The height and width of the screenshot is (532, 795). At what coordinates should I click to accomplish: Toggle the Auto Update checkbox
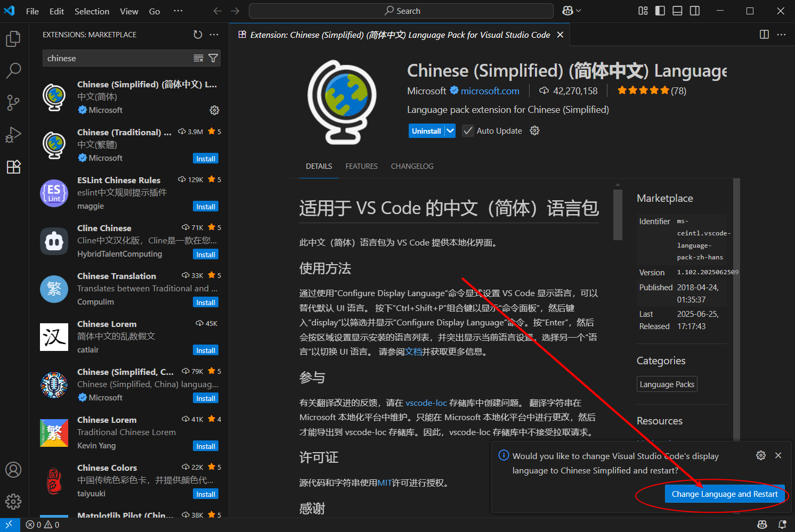(x=468, y=131)
